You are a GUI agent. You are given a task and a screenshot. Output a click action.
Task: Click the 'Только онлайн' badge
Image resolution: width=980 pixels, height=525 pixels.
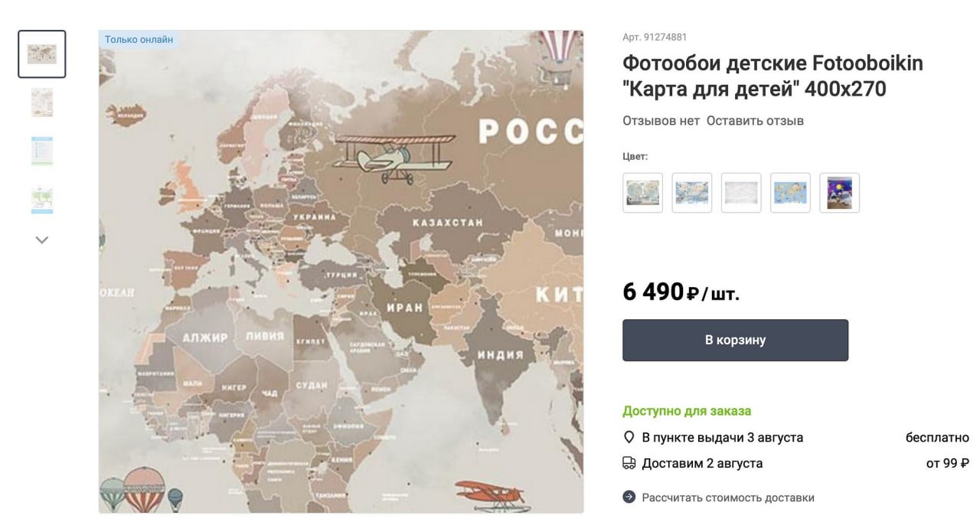click(139, 40)
